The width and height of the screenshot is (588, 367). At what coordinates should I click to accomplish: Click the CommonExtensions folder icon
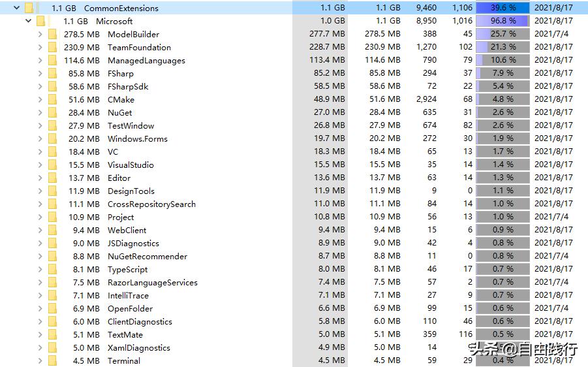[29, 8]
